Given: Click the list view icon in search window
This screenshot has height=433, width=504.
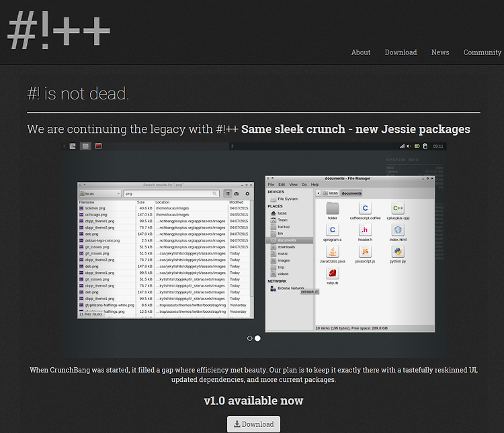Looking at the screenshot, I should click(228, 194).
